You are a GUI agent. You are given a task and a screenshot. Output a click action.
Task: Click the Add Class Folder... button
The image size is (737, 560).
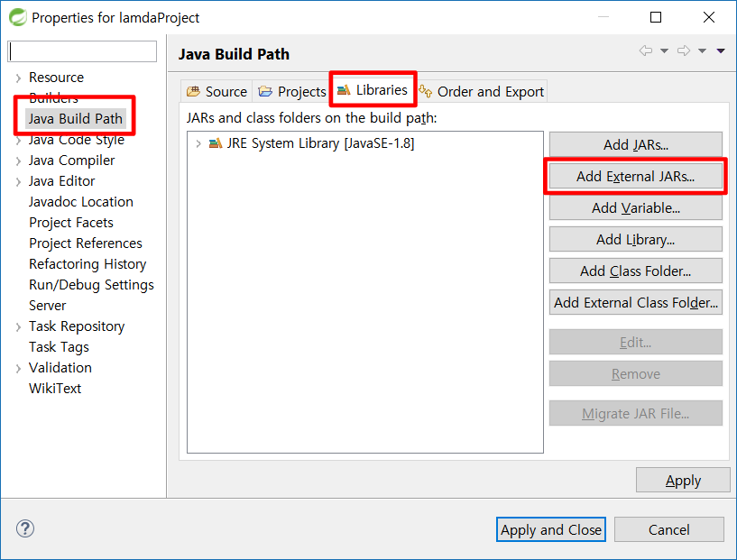coord(635,271)
